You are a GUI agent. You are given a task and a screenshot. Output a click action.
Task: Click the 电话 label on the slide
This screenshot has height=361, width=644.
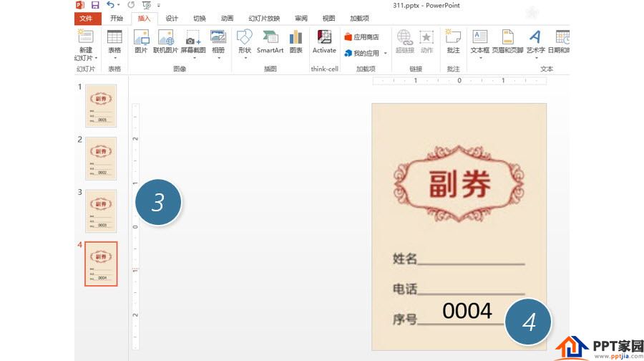point(404,289)
